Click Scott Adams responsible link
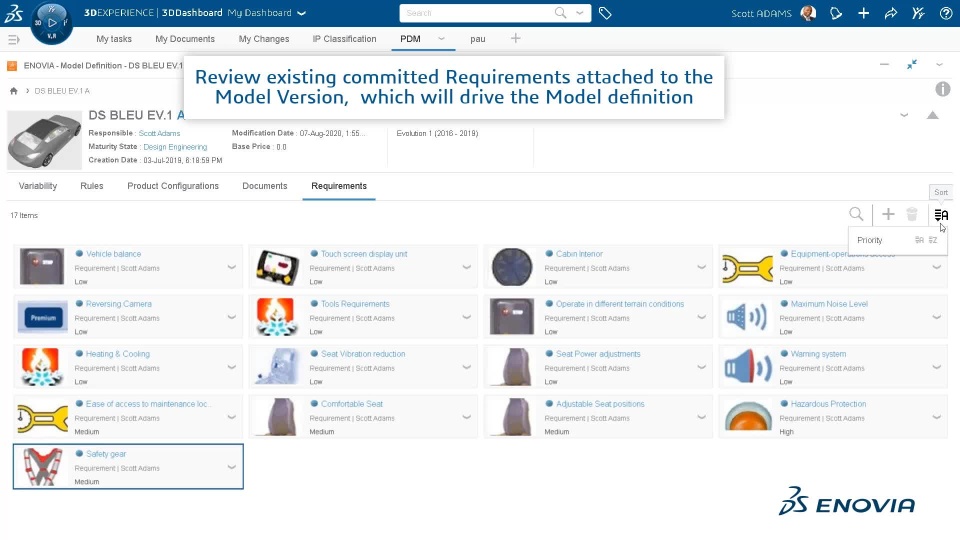 coord(159,133)
